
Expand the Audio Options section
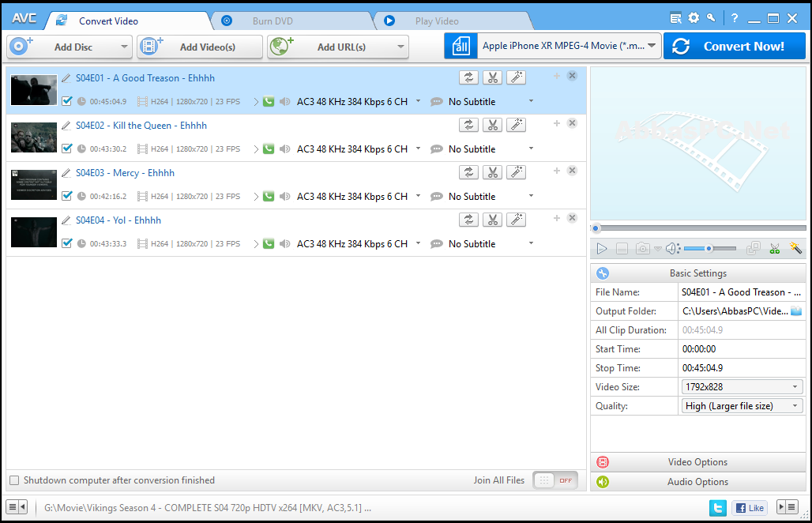click(x=697, y=482)
